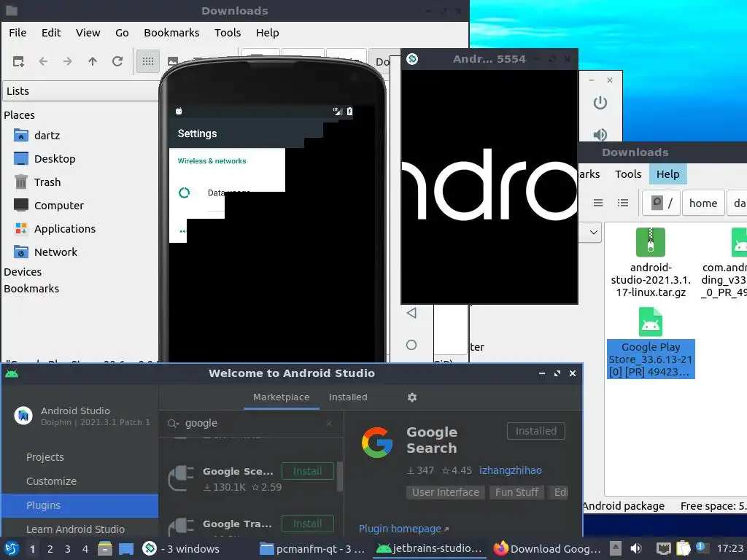Image resolution: width=747 pixels, height=560 pixels.
Task: Select the com.android.vending APK file
Action: pyautogui.click(x=725, y=262)
